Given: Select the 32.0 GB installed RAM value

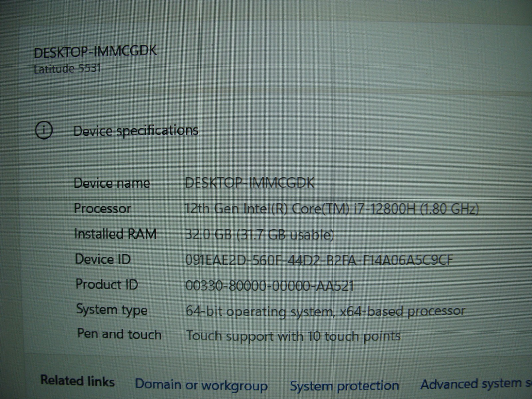Looking at the screenshot, I should pyautogui.click(x=259, y=234).
